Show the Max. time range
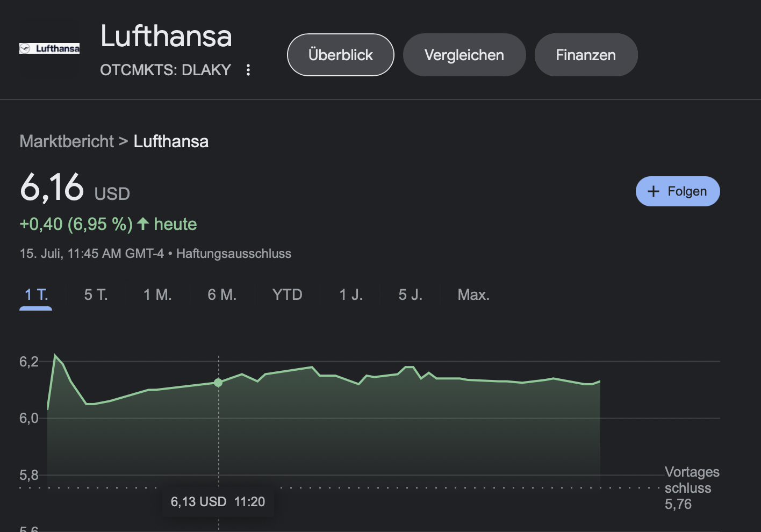Image resolution: width=761 pixels, height=532 pixels. tap(473, 294)
